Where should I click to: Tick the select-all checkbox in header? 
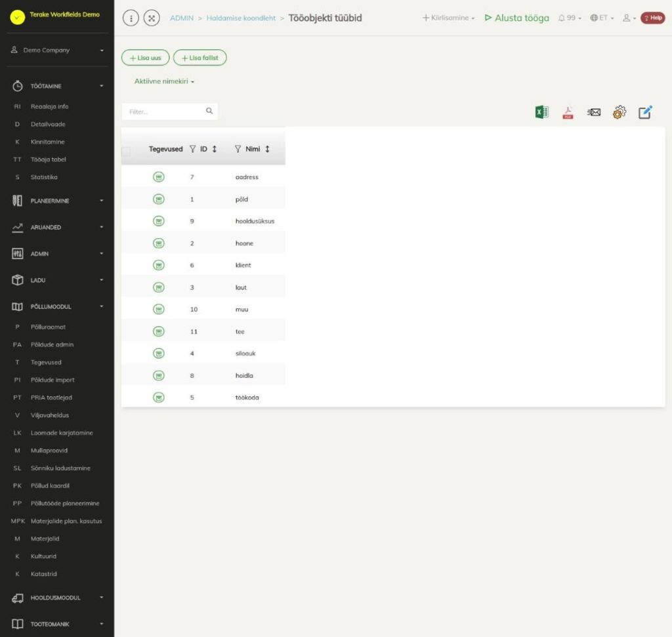[x=126, y=151]
